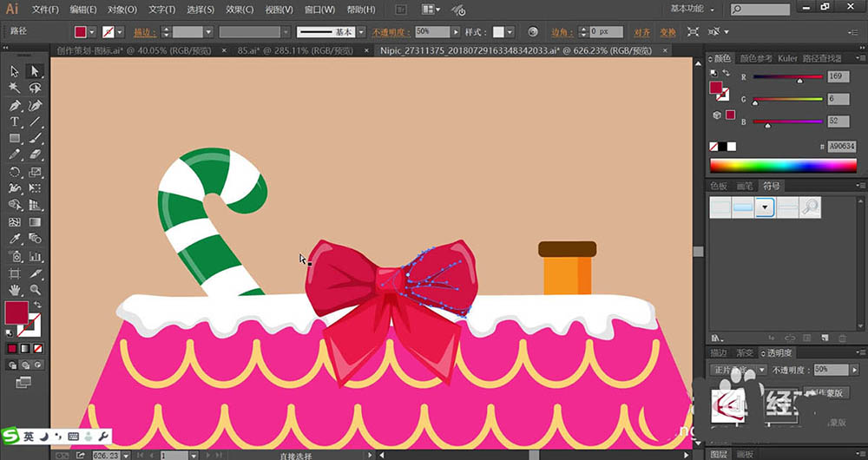Viewport: 868px width, 460px height.
Task: Open the 效果(C) menu
Action: pyautogui.click(x=240, y=10)
